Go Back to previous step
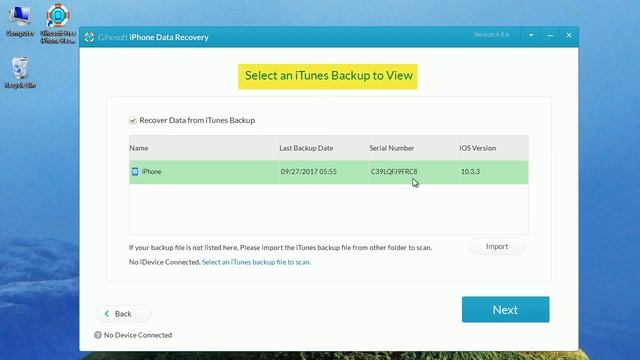640x360 pixels. pyautogui.click(x=123, y=313)
